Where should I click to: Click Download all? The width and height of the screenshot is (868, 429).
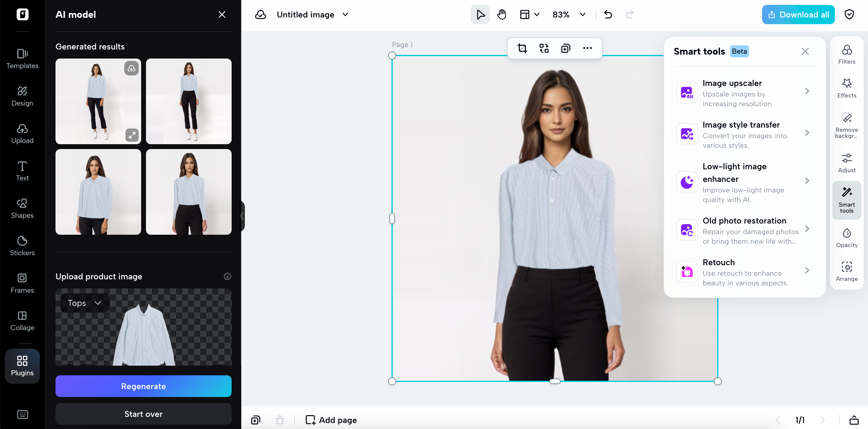tap(798, 14)
